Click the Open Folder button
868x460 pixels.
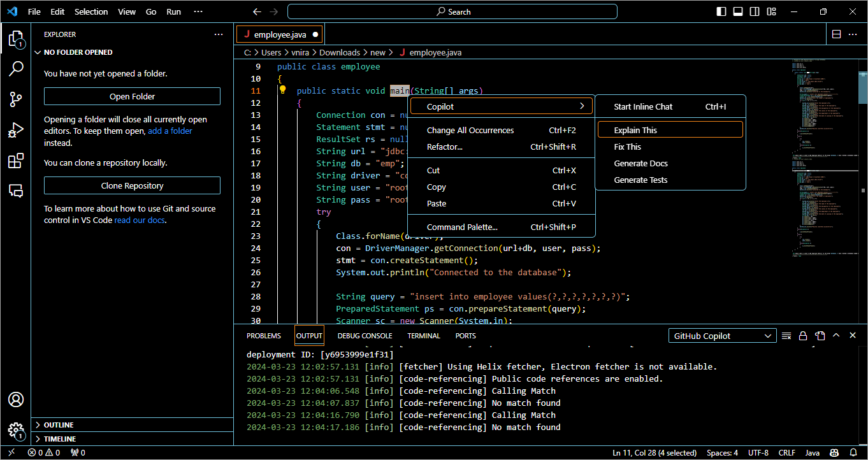coord(132,97)
